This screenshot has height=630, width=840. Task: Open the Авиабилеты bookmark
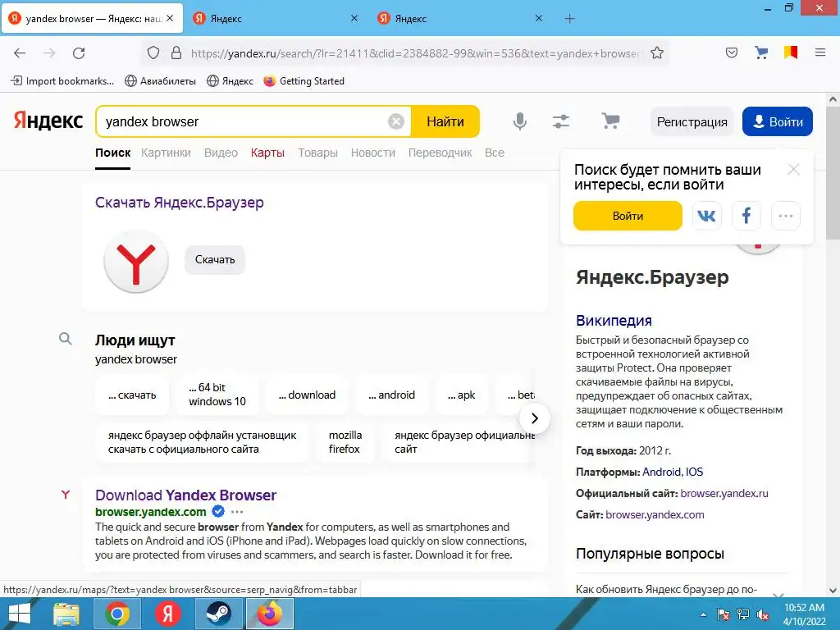pos(160,81)
